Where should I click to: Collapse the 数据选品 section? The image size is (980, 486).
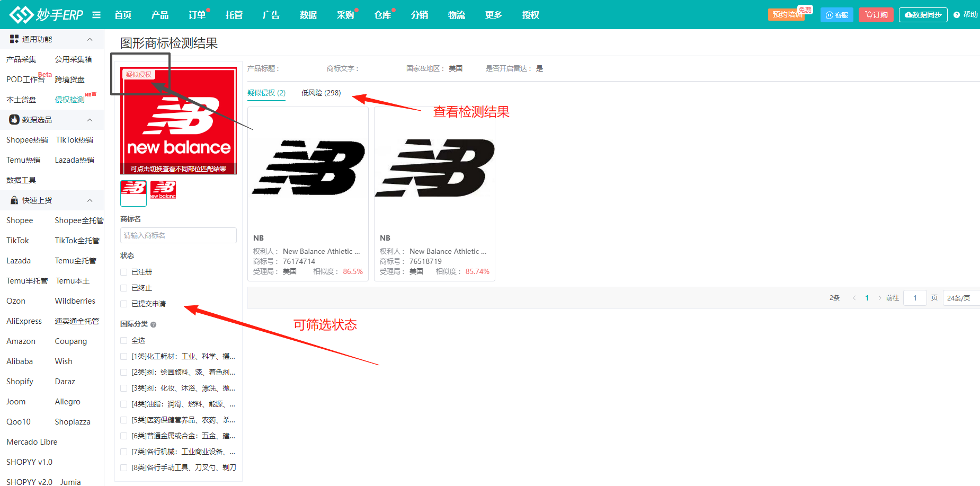pyautogui.click(x=90, y=120)
